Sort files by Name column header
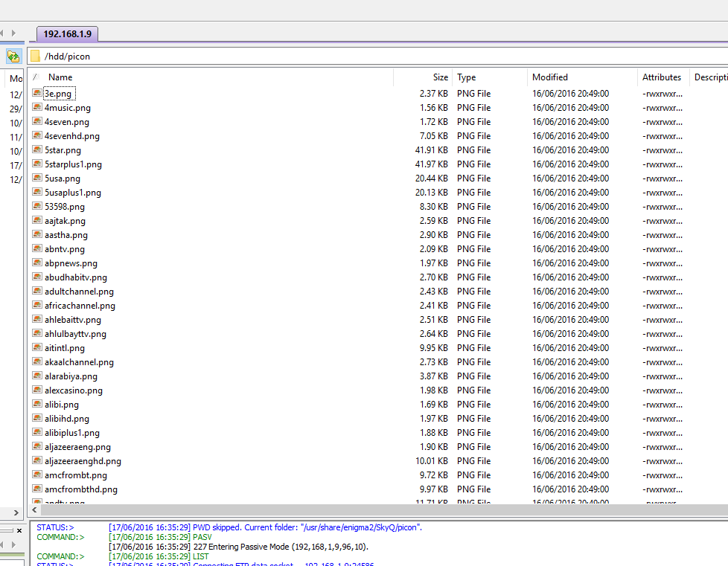 [60, 77]
